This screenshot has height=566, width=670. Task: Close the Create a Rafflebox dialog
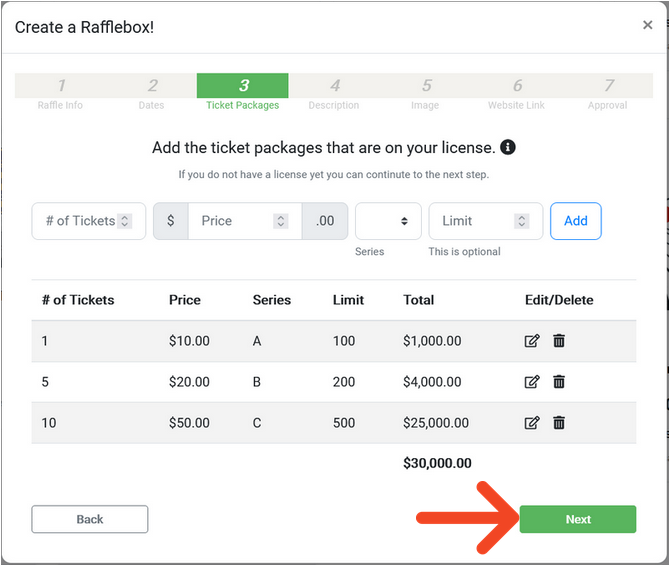(x=647, y=25)
